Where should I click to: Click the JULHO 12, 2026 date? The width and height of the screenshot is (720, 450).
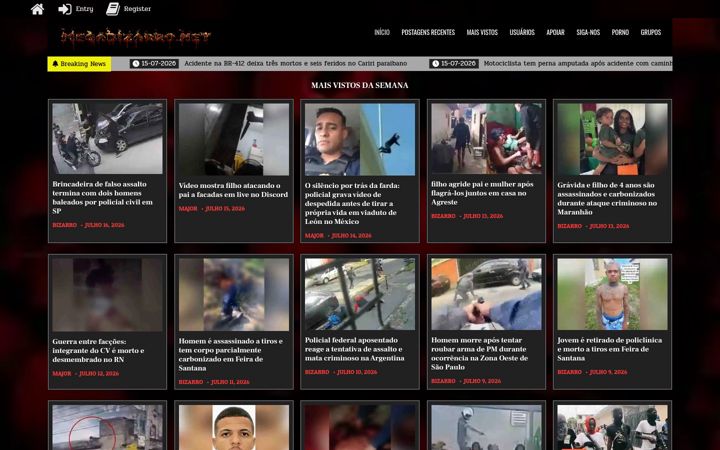[x=99, y=374]
